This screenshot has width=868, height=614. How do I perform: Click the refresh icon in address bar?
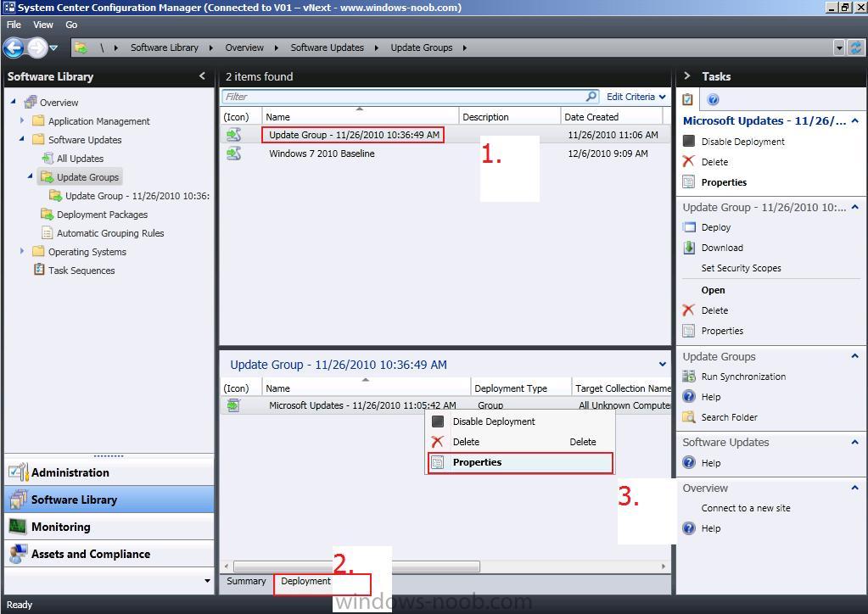[856, 48]
